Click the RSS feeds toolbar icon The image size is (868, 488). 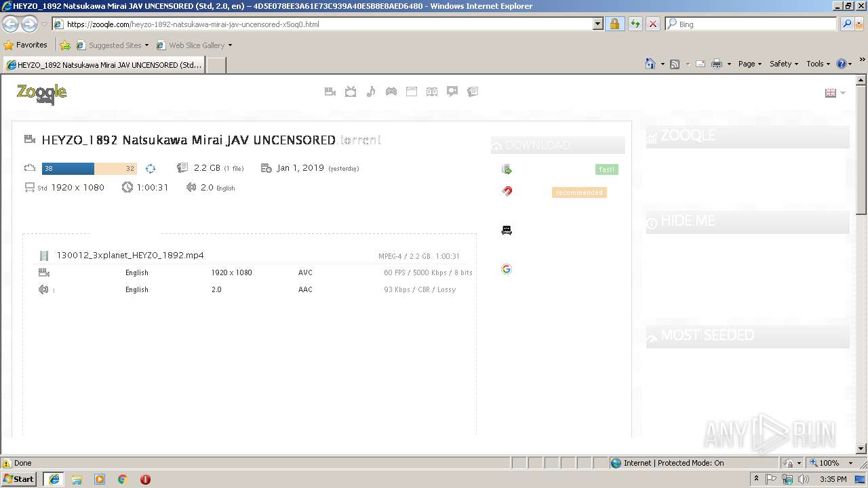pyautogui.click(x=675, y=64)
